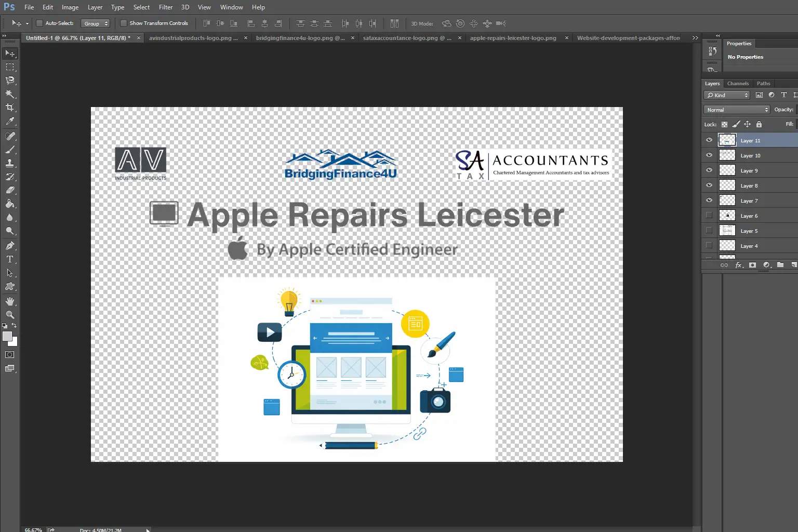Select the Dodge tool
The width and height of the screenshot is (798, 532).
click(10, 231)
